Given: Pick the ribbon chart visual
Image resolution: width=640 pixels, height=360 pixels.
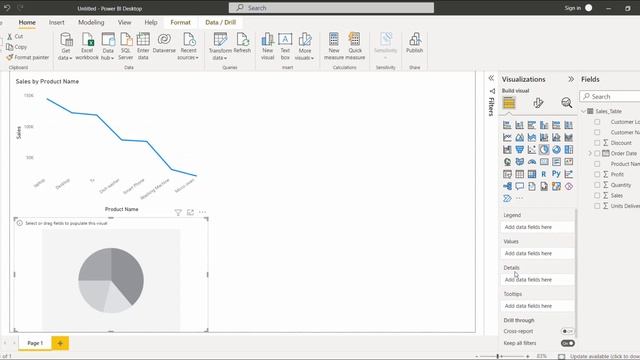Looking at the screenshot, I should [x=568, y=138].
